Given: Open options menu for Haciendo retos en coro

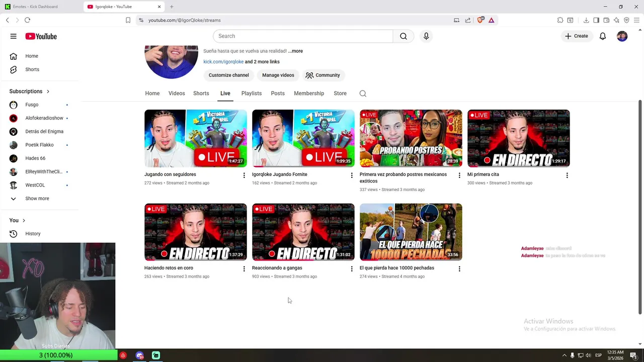Looking at the screenshot, I should tap(244, 269).
